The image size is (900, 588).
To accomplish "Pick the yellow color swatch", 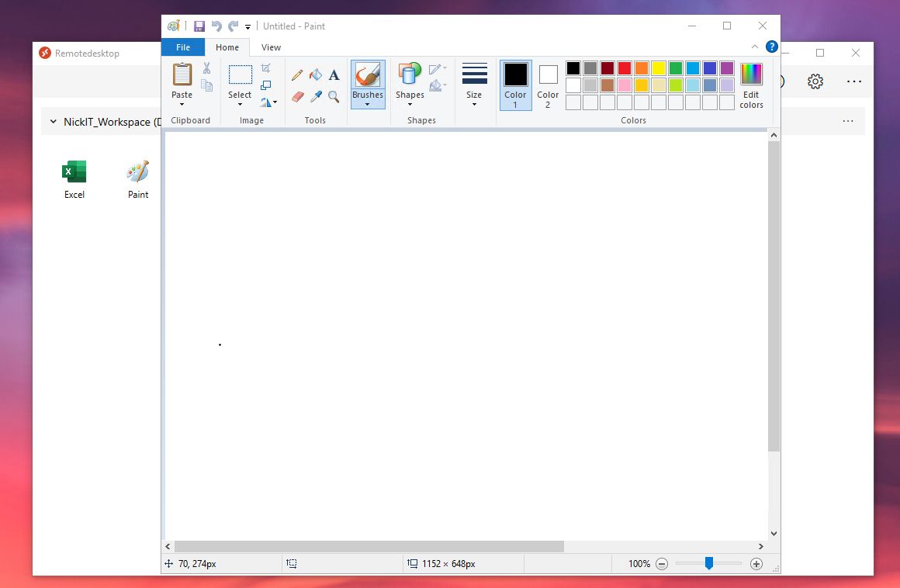I will point(659,68).
